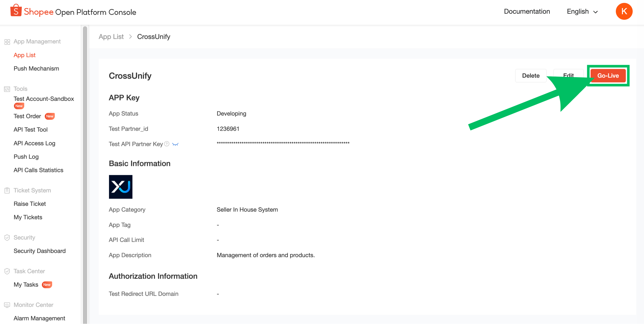Click the Go-Live button
The image size is (644, 324).
pyautogui.click(x=608, y=76)
